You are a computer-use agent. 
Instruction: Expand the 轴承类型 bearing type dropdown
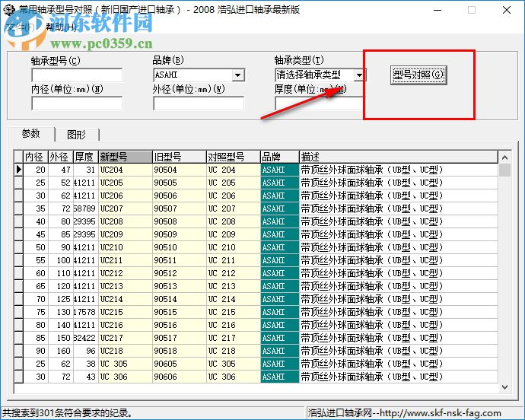click(x=359, y=75)
